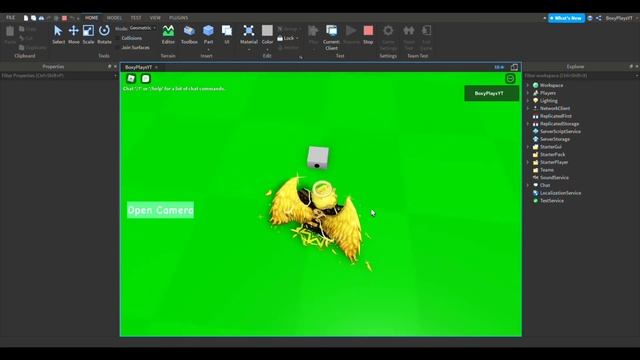Click the Current Client view icon
The height and width of the screenshot is (360, 640).
point(331,31)
